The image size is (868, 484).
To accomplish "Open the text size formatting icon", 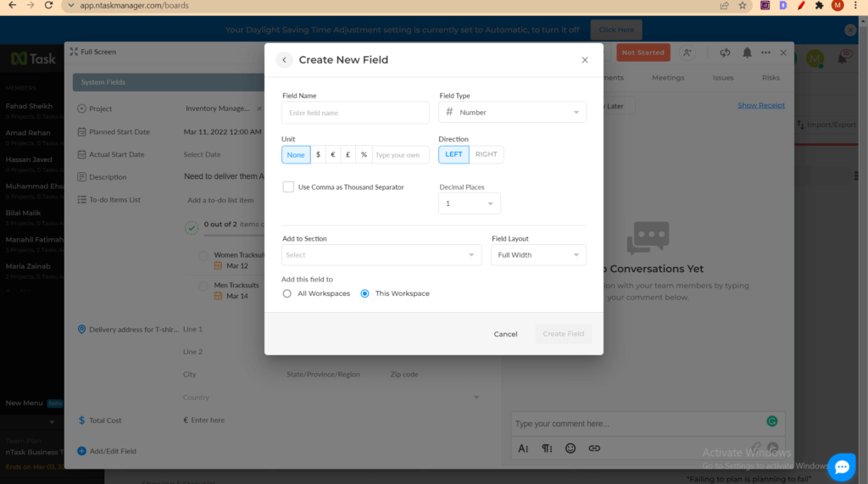I will tap(523, 448).
